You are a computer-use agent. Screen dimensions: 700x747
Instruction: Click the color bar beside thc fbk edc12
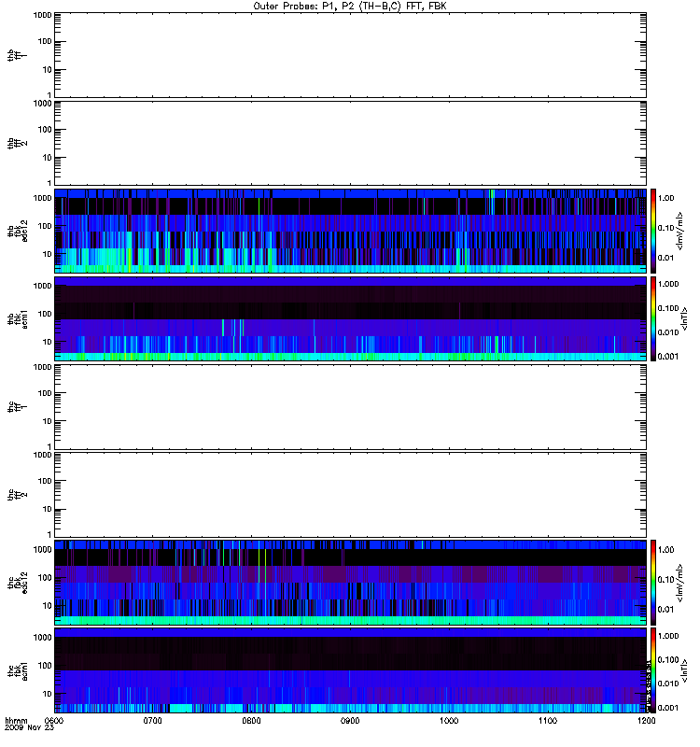pyautogui.click(x=653, y=583)
